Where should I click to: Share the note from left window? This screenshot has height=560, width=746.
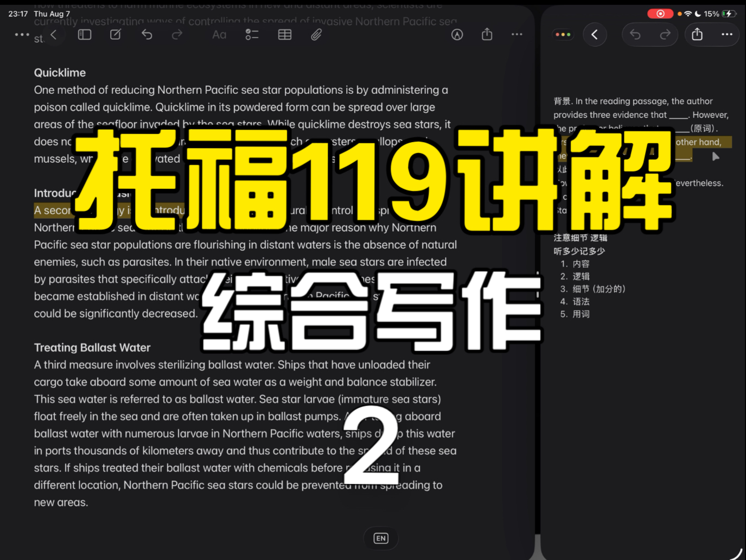pyautogui.click(x=487, y=34)
